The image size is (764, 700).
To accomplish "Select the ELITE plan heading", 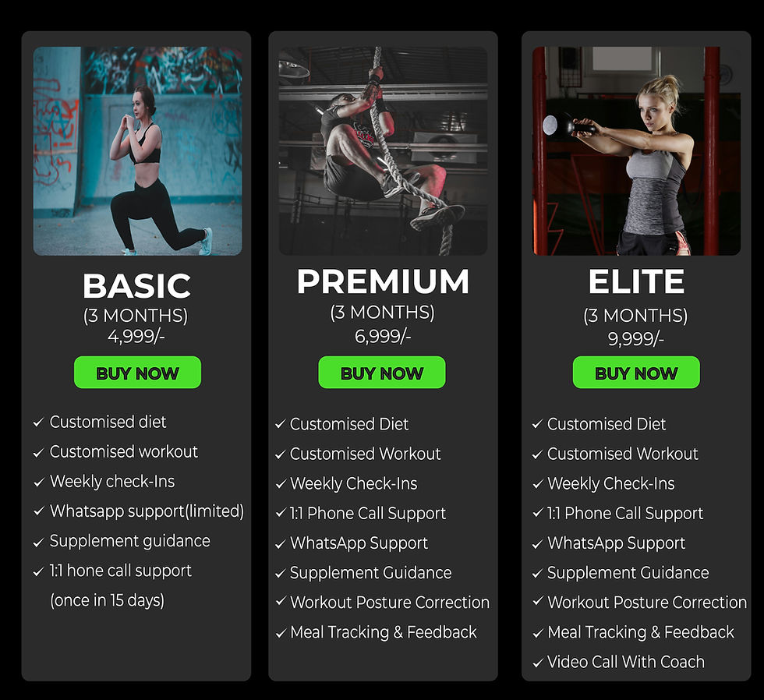I will pos(636,281).
